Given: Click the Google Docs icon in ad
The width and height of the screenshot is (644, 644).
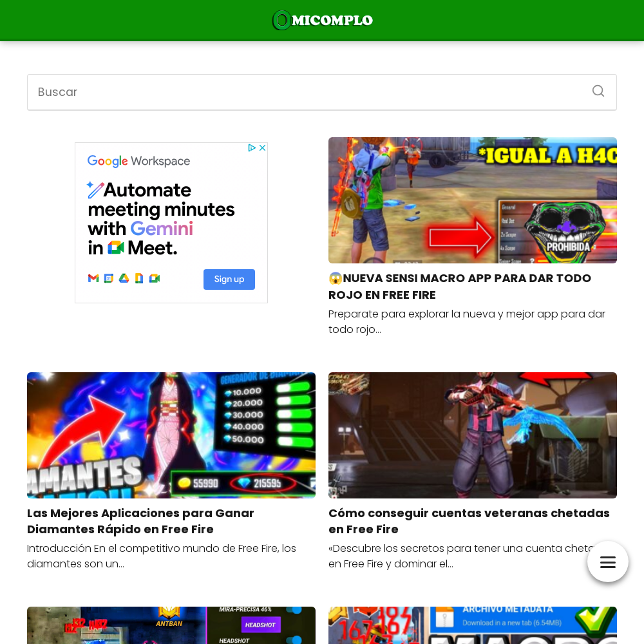Looking at the screenshot, I should click(139, 278).
